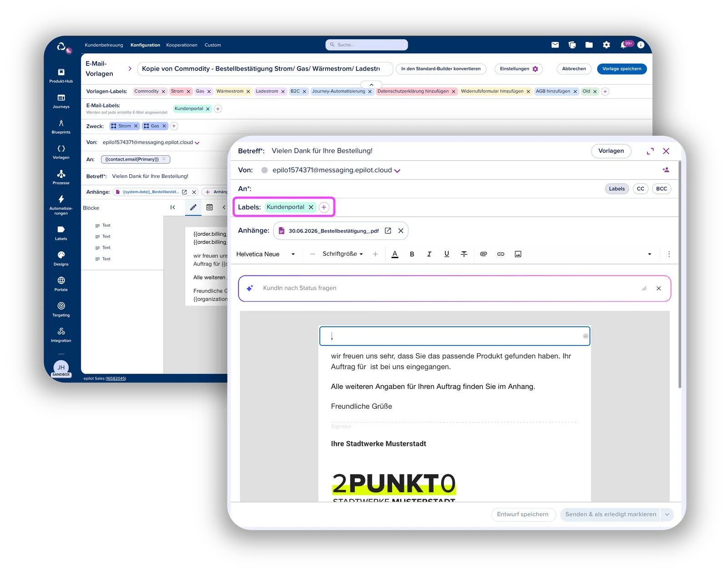Open the info icon in top bar

click(641, 45)
